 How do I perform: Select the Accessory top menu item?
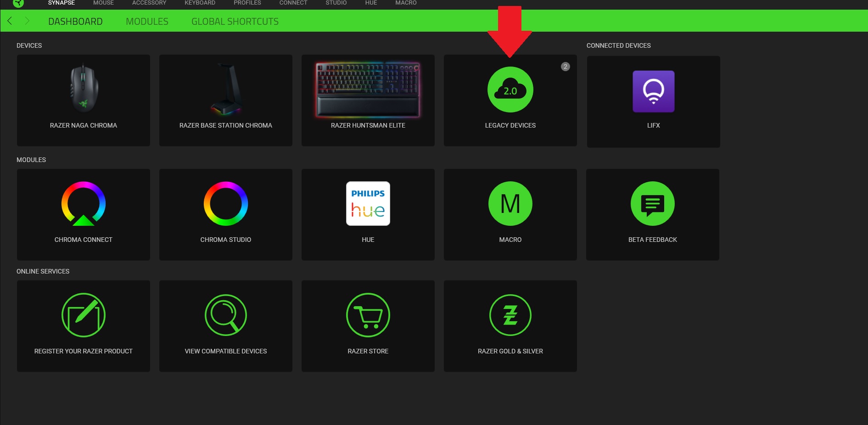pyautogui.click(x=149, y=3)
